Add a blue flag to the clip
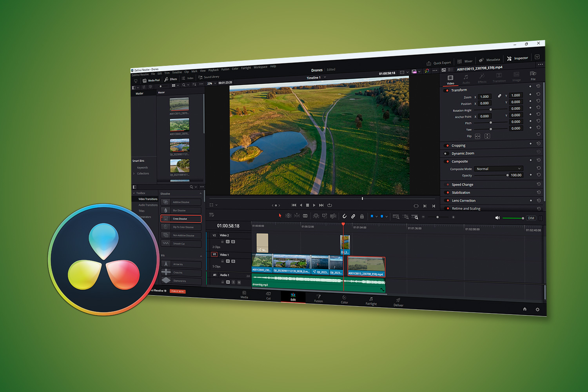This screenshot has width=588, height=392. click(x=372, y=216)
